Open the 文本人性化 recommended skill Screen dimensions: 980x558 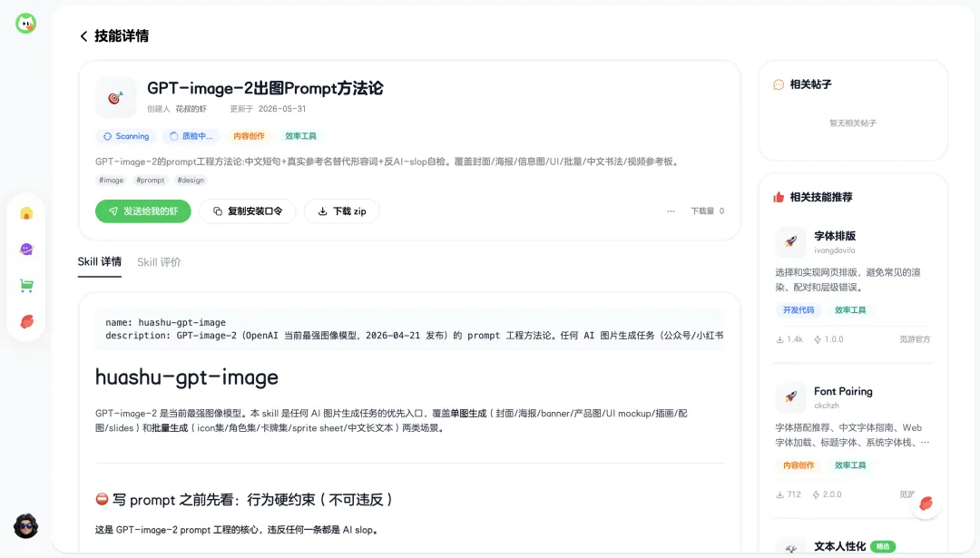pyautogui.click(x=839, y=546)
